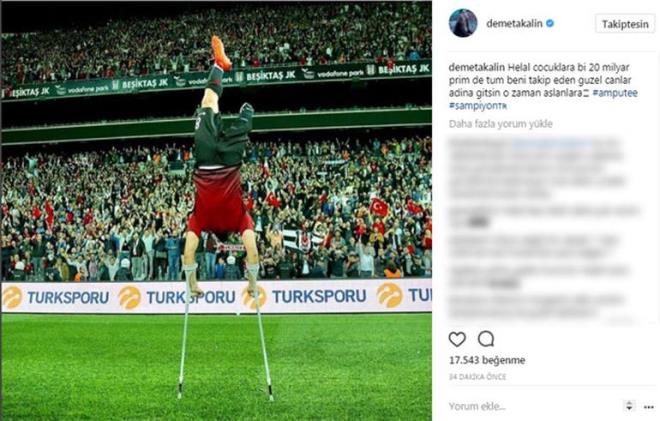Click demetakalin username starting the caption

coord(476,67)
